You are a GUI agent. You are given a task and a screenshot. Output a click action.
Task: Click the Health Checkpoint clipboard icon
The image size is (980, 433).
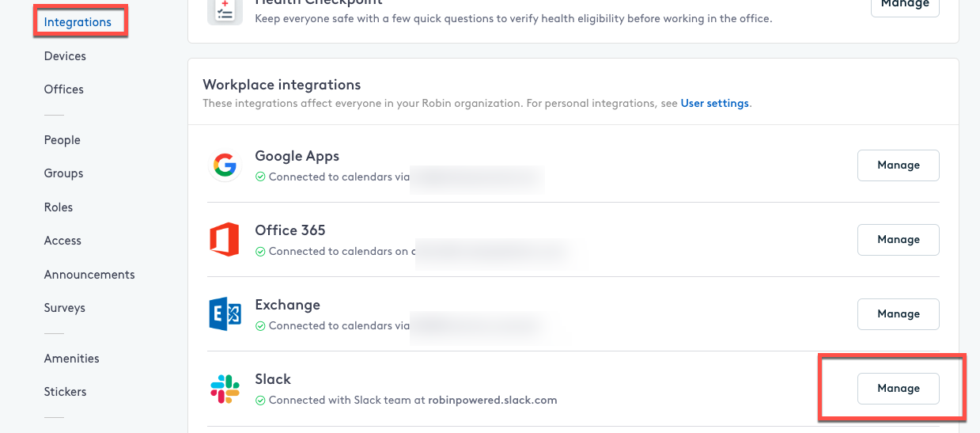(x=225, y=11)
